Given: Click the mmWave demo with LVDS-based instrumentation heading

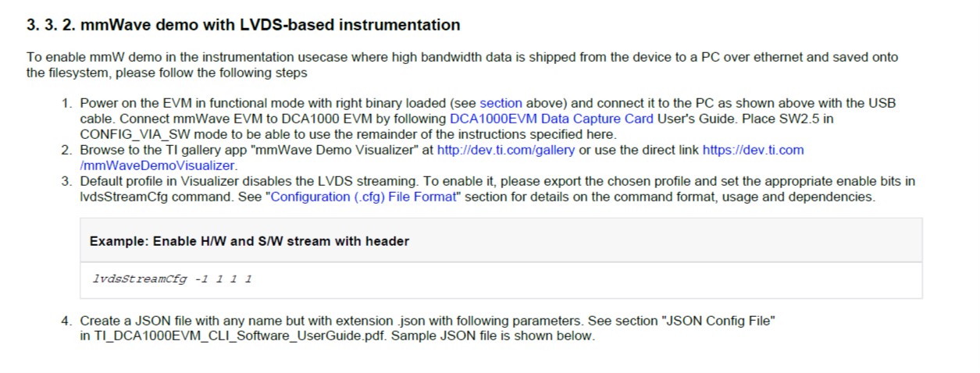Looking at the screenshot, I should point(243,25).
